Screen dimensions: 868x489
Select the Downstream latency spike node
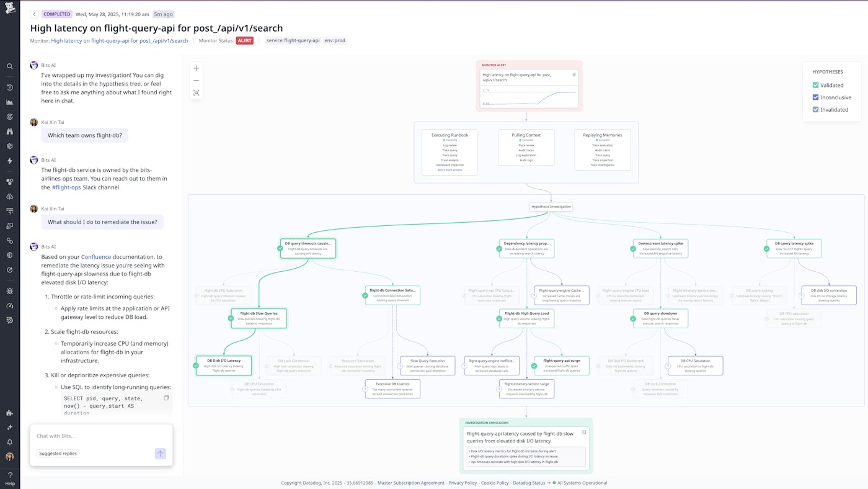660,248
